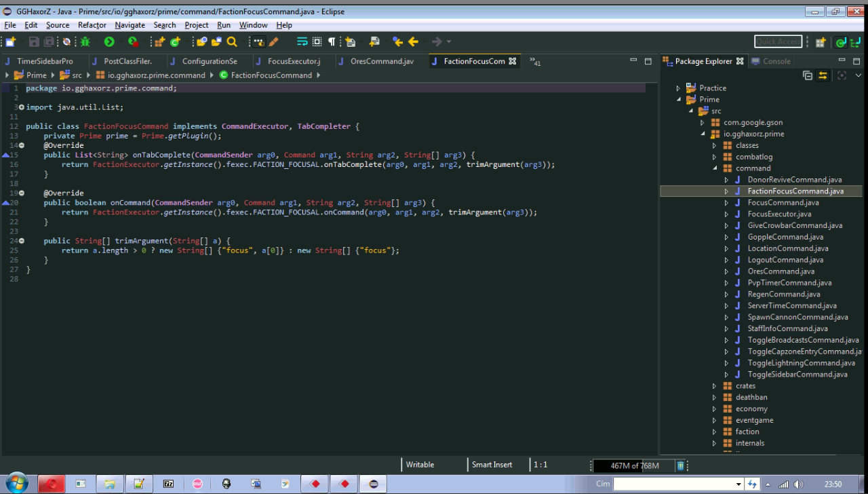Click the New file wizard icon

click(x=9, y=42)
